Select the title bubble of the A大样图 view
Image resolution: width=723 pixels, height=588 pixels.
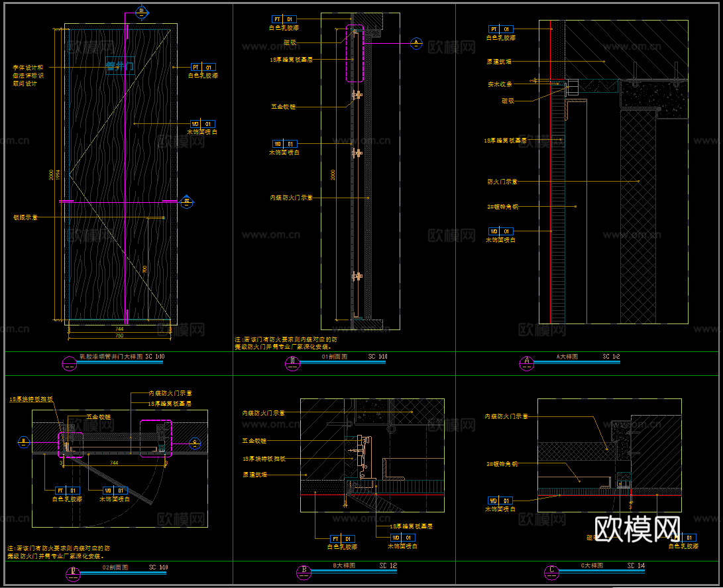pos(527,363)
